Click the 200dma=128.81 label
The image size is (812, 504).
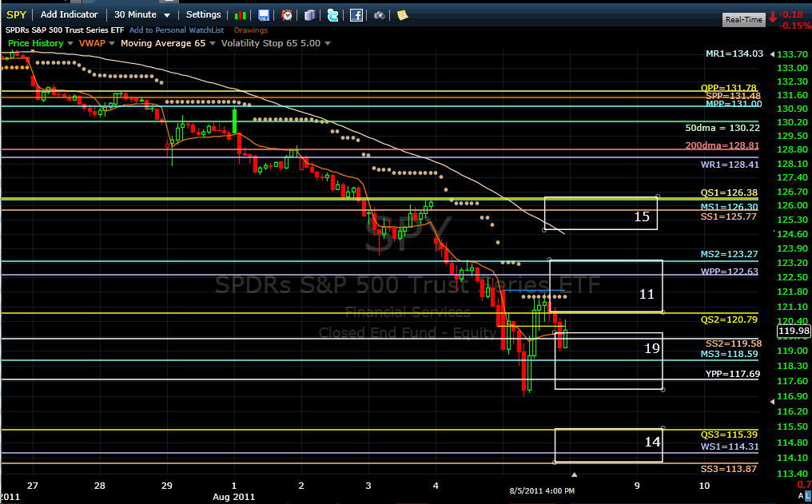[722, 145]
